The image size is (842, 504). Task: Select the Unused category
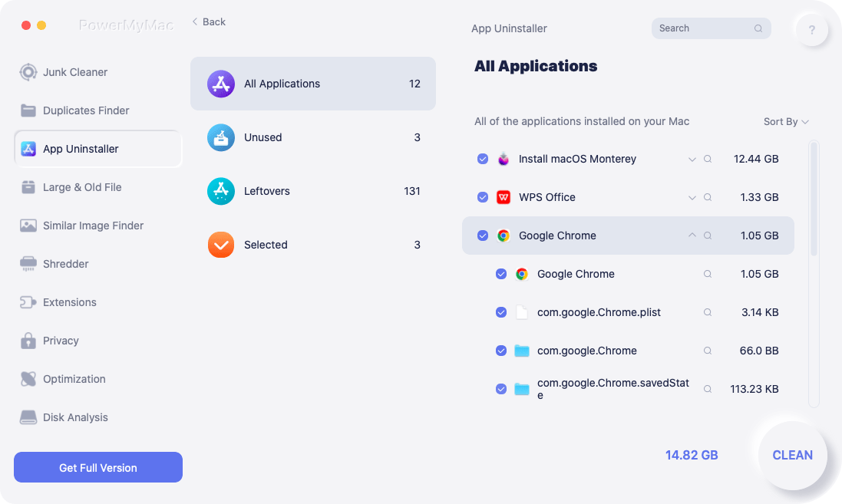coord(313,137)
